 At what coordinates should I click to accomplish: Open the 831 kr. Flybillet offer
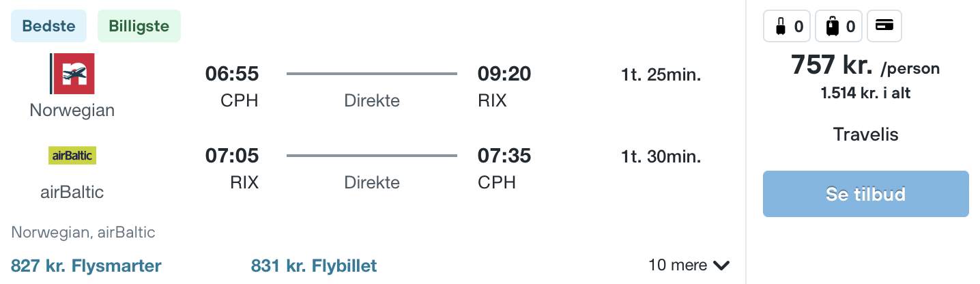[x=314, y=266]
